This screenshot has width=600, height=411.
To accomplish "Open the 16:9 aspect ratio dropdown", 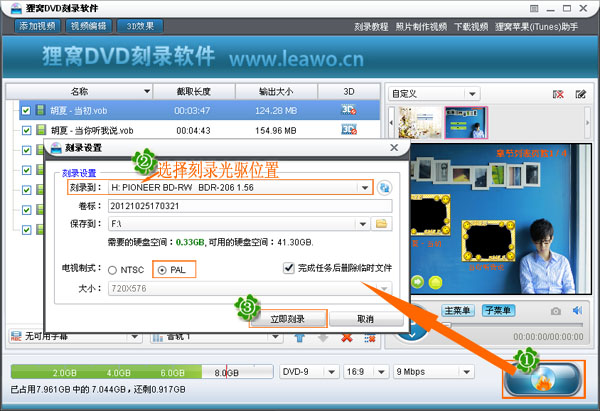I will point(381,372).
